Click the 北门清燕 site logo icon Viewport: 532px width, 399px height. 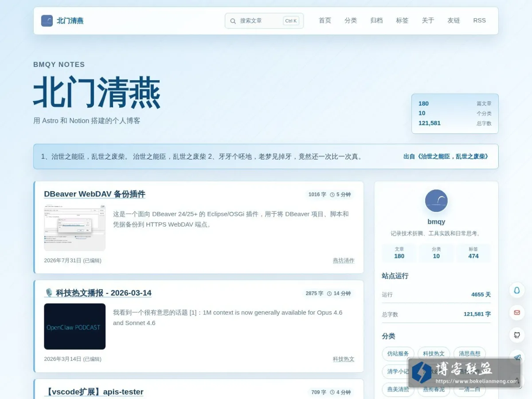click(x=47, y=21)
